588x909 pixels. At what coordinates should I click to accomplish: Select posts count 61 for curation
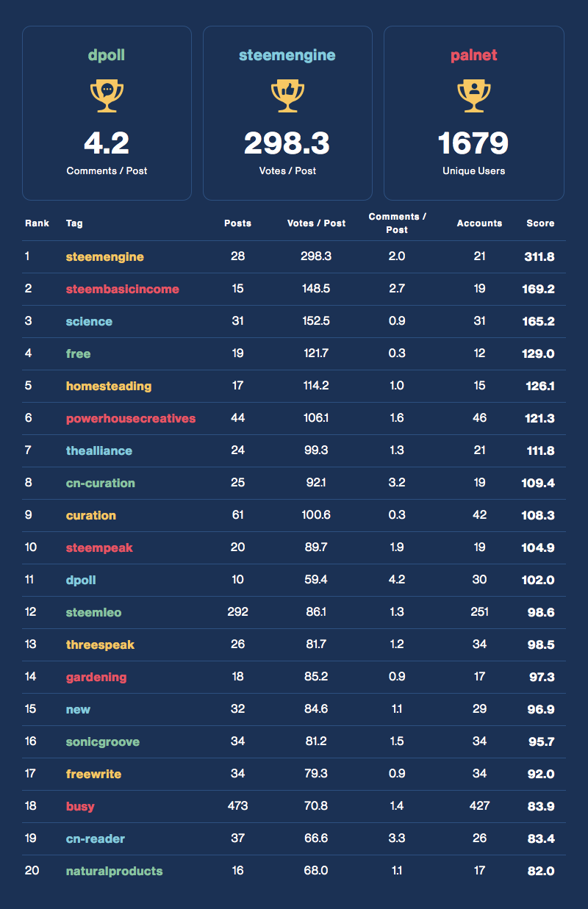(237, 515)
